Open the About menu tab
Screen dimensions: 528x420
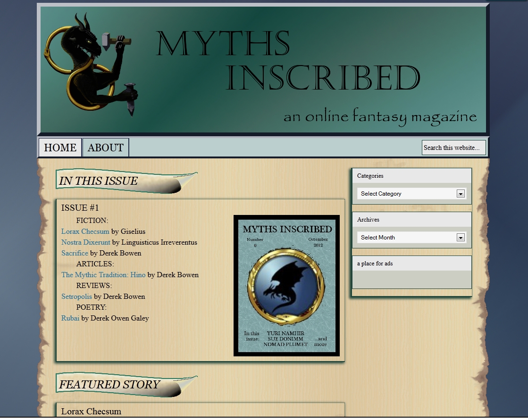point(106,148)
